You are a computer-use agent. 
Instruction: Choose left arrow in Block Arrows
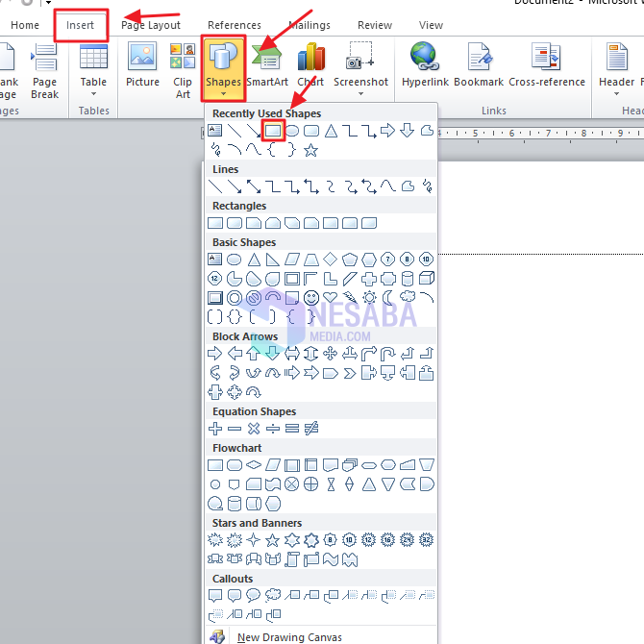click(235, 353)
